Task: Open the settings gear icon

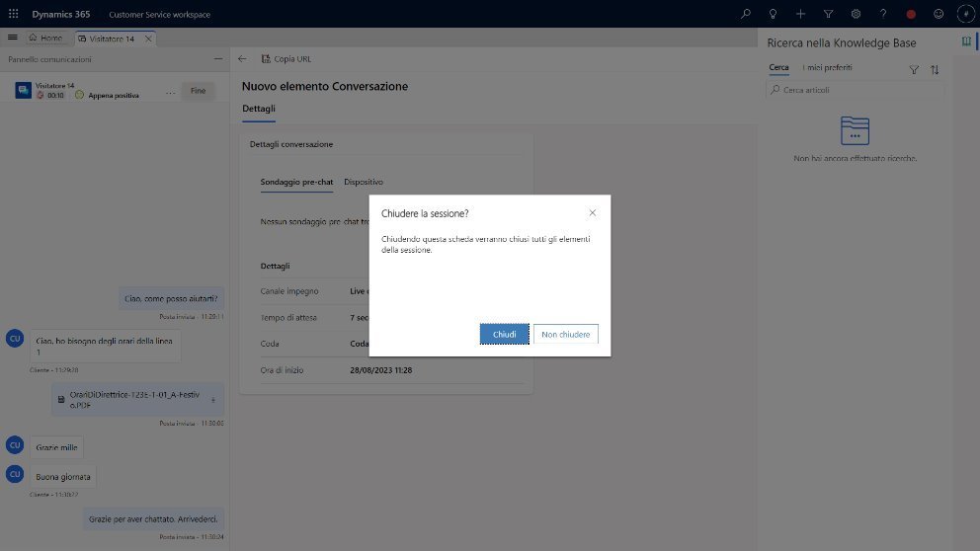Action: click(856, 14)
